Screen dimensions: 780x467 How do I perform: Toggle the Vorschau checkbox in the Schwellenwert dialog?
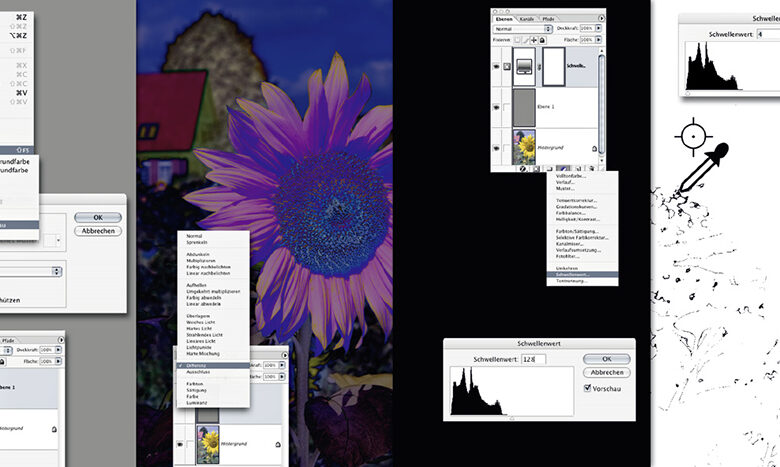click(x=586, y=388)
